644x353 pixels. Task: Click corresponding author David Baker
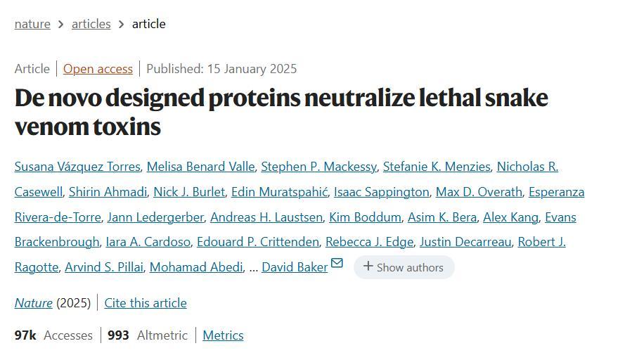tap(295, 267)
